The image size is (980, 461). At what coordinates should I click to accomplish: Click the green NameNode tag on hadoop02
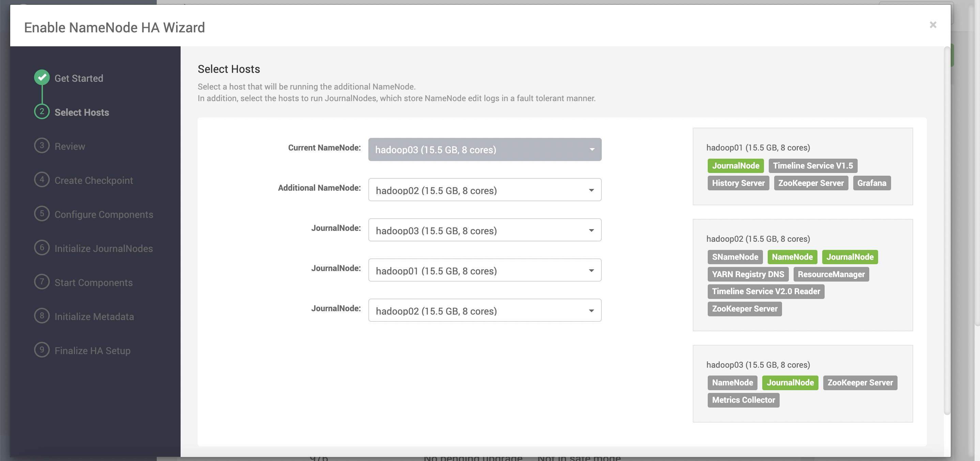(792, 257)
